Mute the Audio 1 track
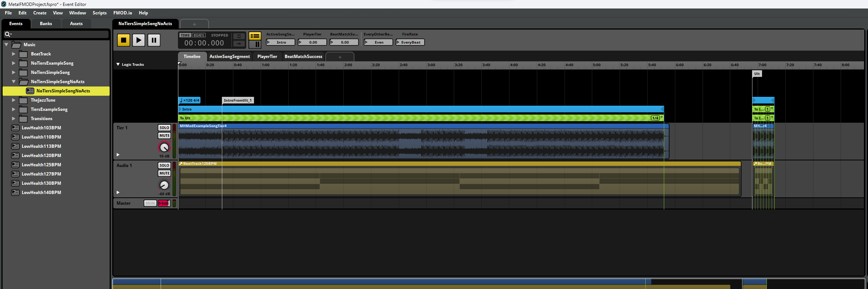868x289 pixels. 164,173
